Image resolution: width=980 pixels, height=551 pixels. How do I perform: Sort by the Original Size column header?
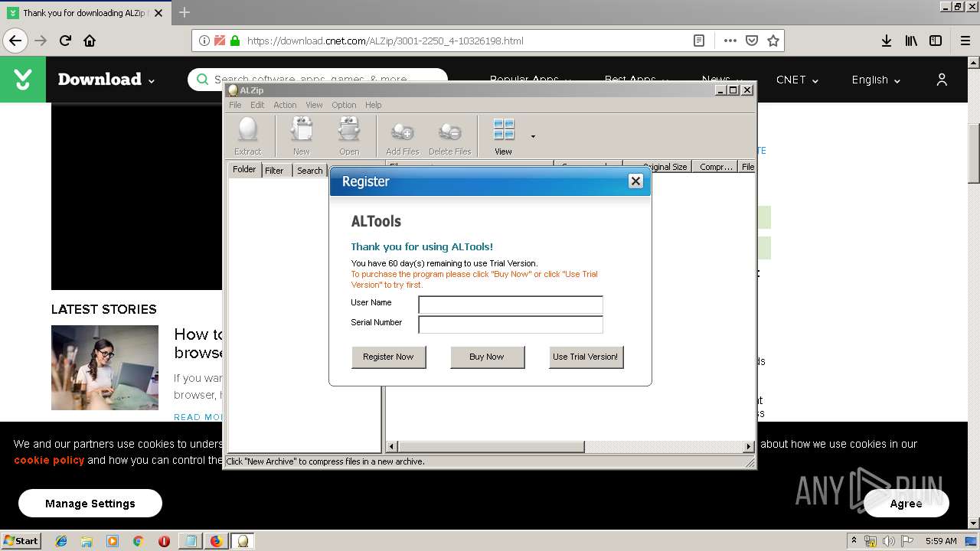click(664, 166)
